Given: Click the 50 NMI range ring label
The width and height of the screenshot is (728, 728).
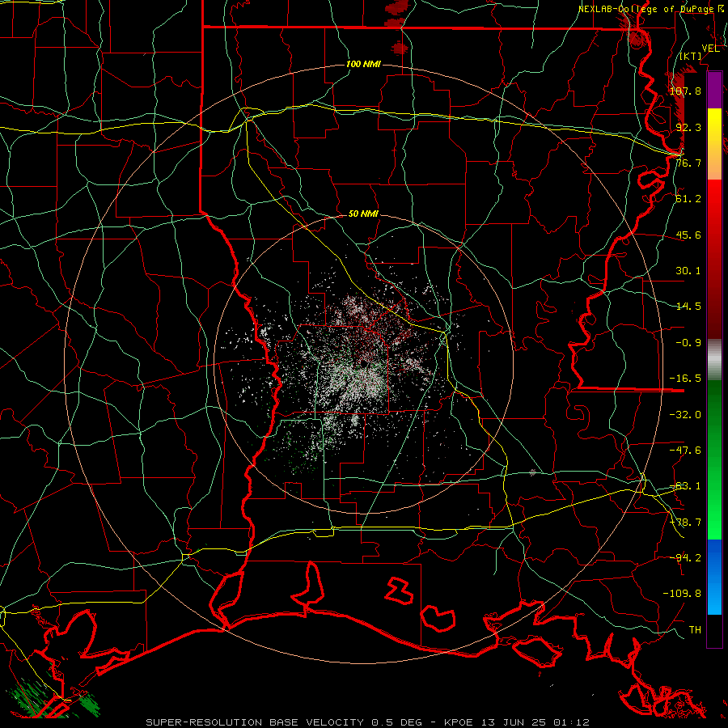Looking at the screenshot, I should (363, 214).
